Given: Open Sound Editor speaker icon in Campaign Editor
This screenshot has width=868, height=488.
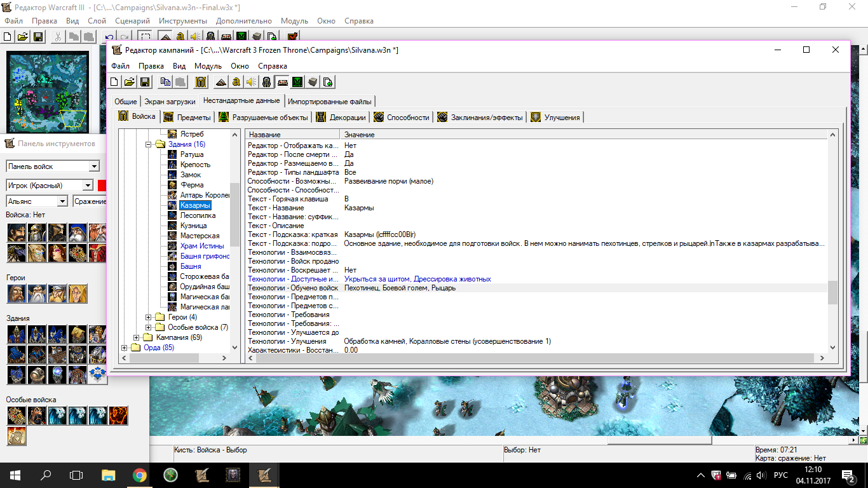Looking at the screenshot, I should point(252,82).
